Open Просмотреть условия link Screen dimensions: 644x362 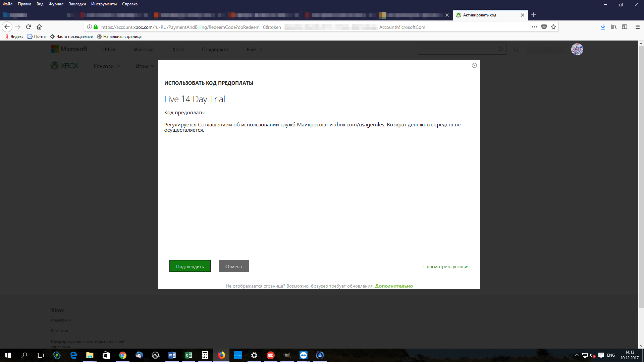coord(446,266)
